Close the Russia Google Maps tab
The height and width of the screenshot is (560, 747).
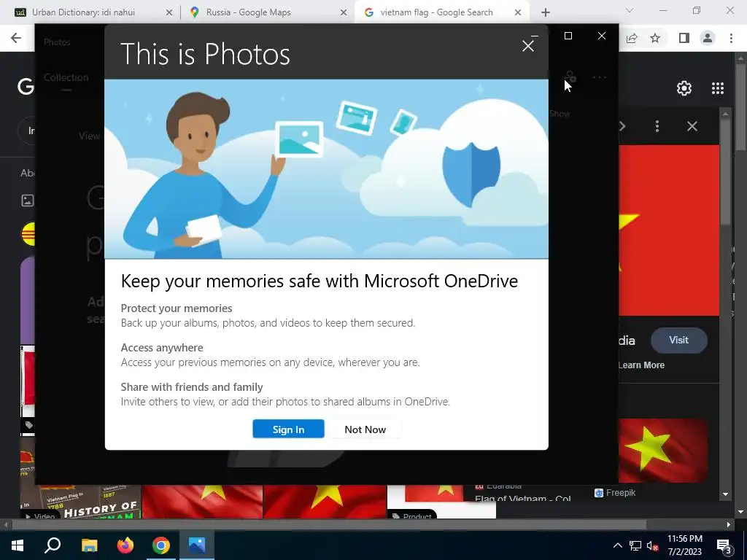coord(344,12)
